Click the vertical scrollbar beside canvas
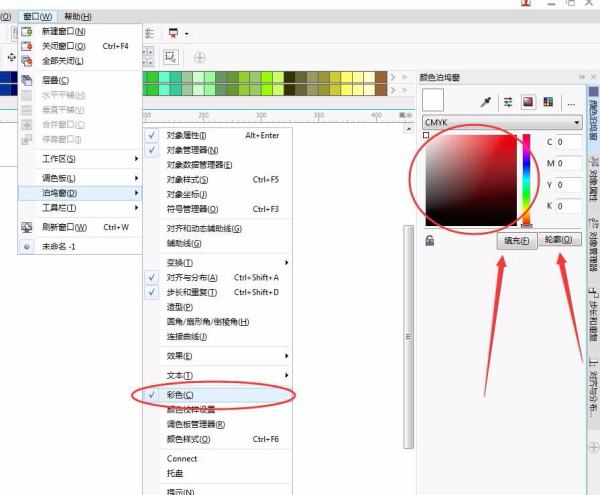The height and width of the screenshot is (495, 600). [x=408, y=337]
